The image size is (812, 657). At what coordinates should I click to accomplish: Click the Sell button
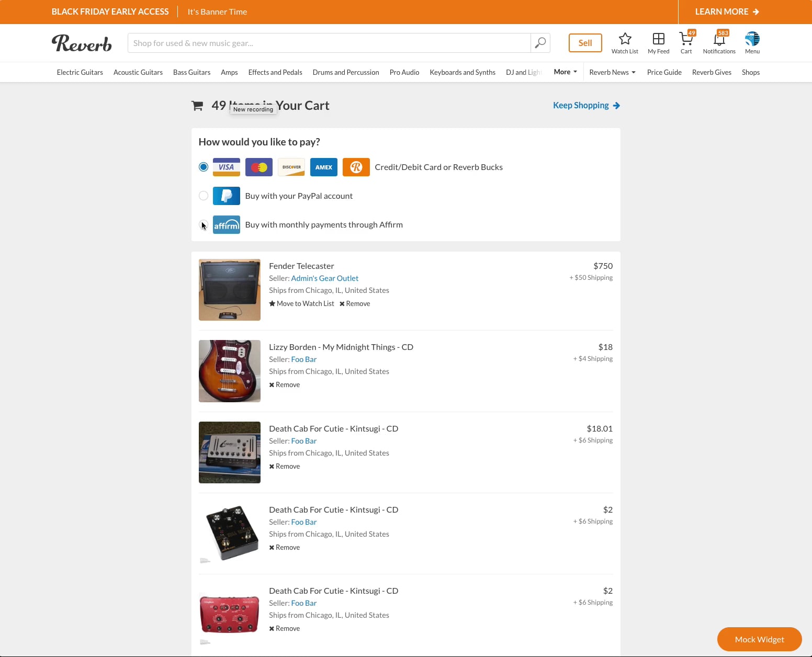click(x=585, y=43)
